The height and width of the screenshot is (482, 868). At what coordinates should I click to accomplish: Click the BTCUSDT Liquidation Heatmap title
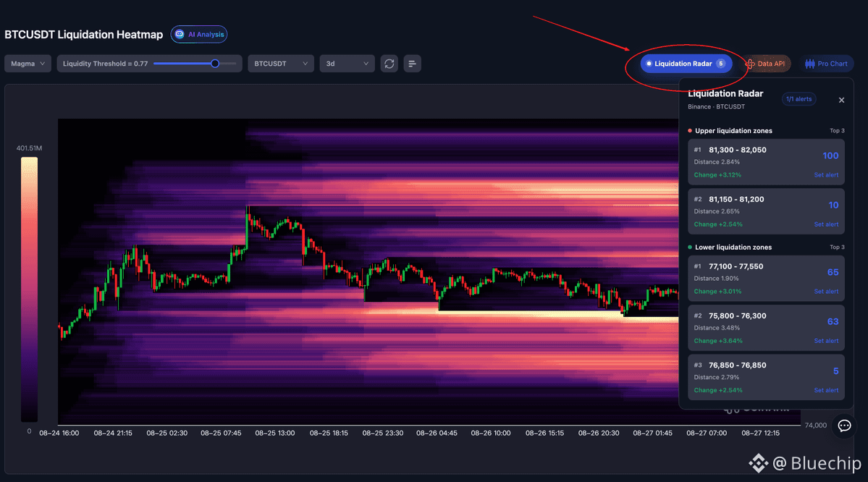[x=83, y=34]
